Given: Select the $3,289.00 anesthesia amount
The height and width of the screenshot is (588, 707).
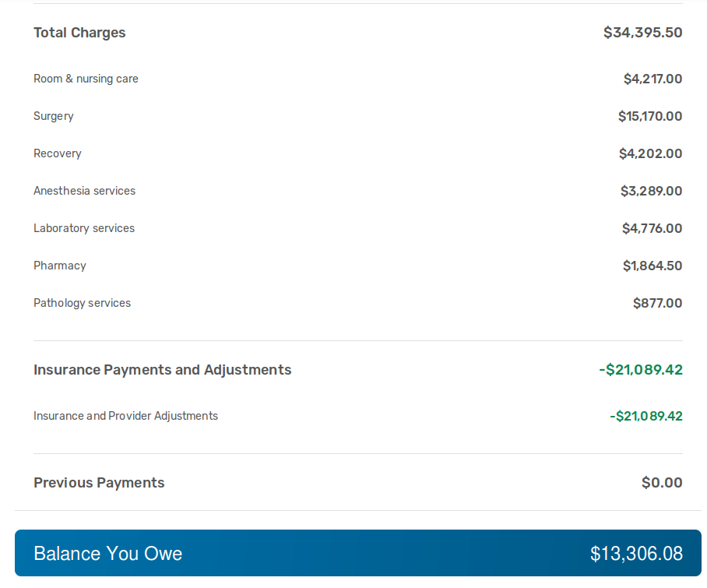Looking at the screenshot, I should pos(651,191).
